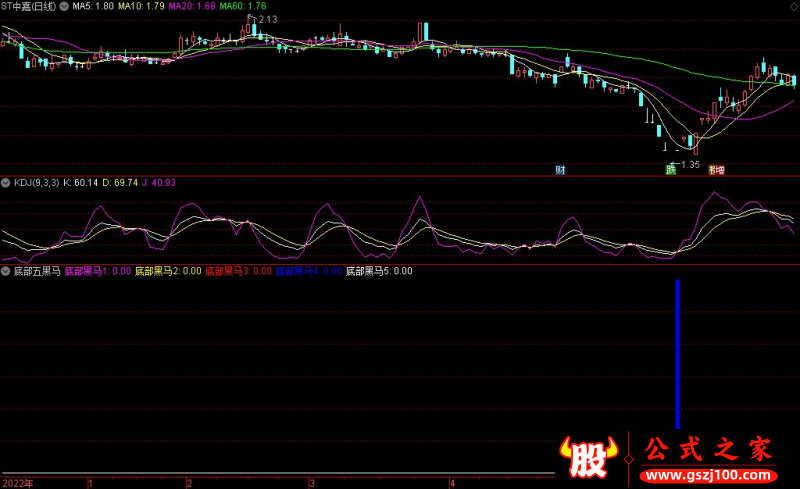Open the 底部五黑马 indicator dropdown arrow

point(6,271)
